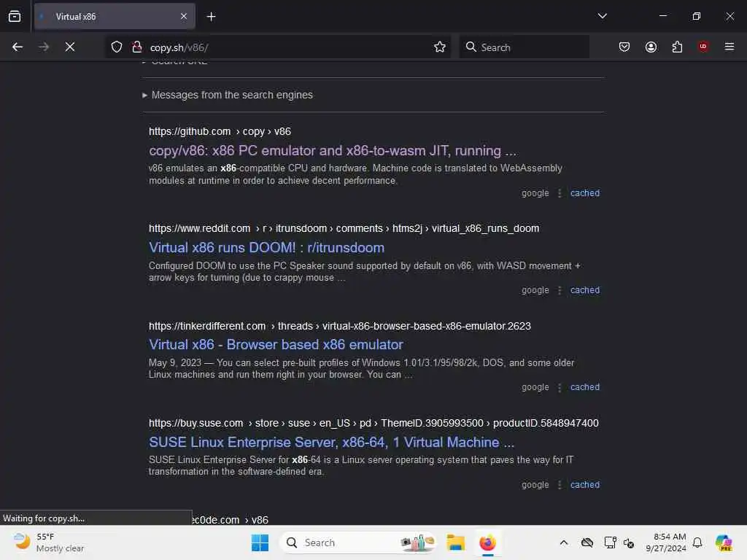Open OneDrive cloud tray icon

(x=587, y=542)
